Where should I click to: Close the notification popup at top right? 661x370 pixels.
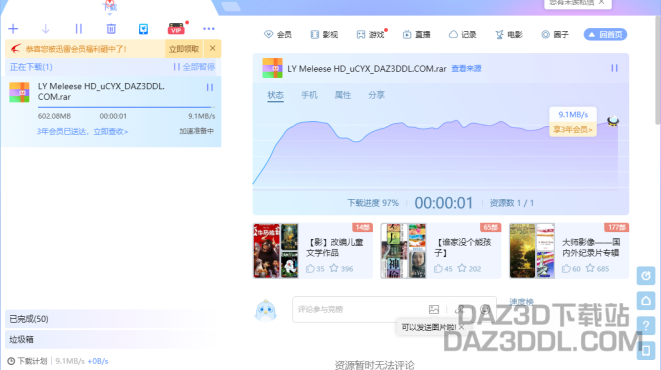[x=602, y=3]
